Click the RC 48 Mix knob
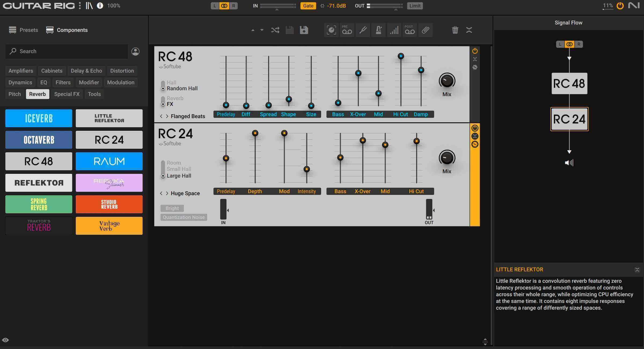644x349 pixels. [x=447, y=81]
